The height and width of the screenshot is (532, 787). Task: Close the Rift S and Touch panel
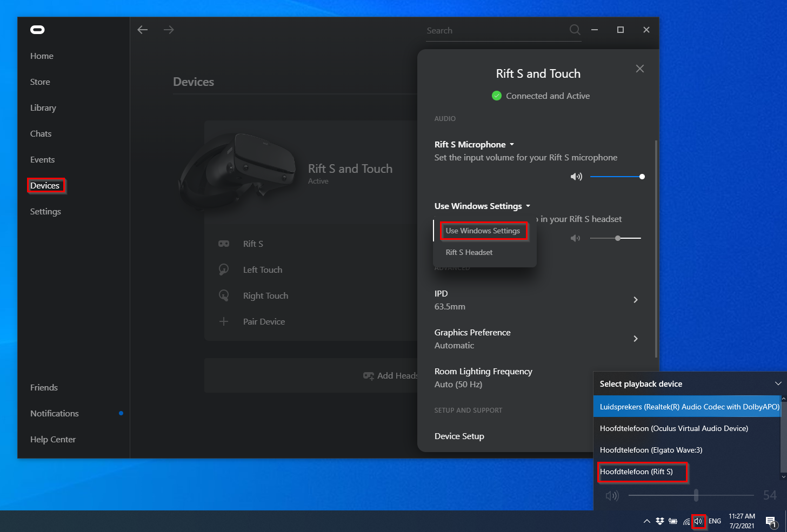tap(640, 69)
